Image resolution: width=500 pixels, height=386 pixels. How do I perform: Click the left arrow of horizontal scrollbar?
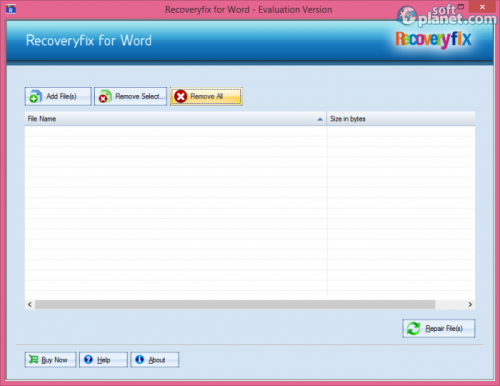[30, 304]
